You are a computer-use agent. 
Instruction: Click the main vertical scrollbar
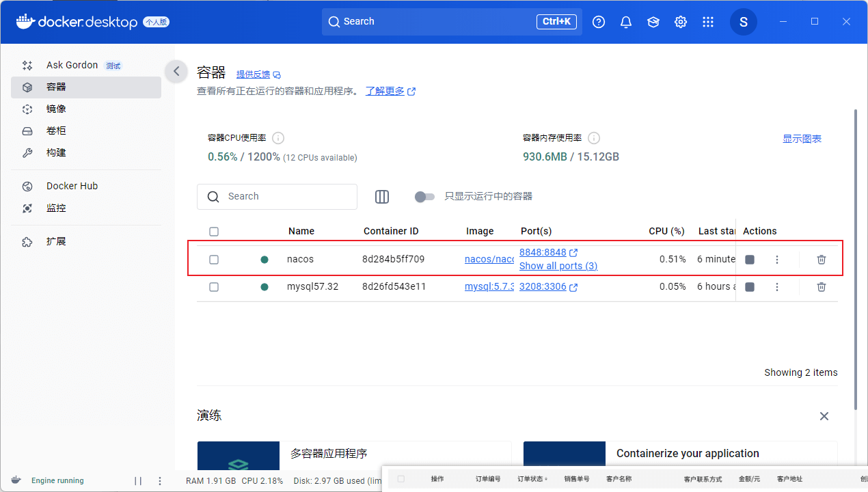click(x=855, y=260)
